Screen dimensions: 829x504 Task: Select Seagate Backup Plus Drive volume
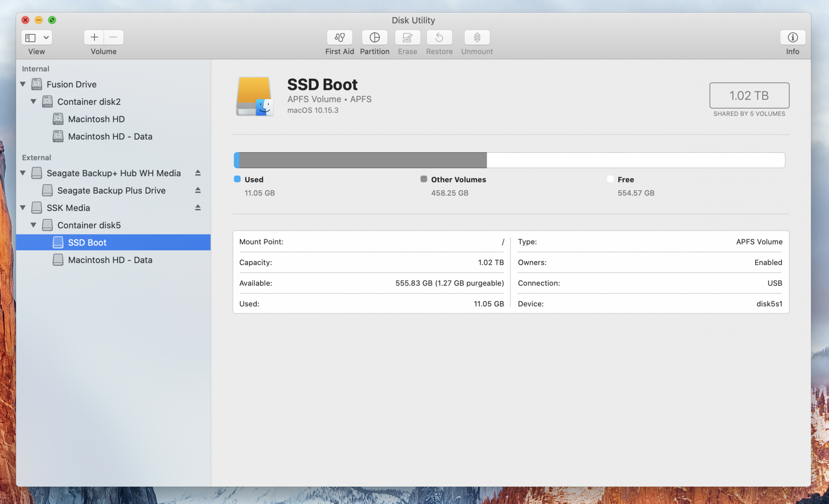coord(113,190)
